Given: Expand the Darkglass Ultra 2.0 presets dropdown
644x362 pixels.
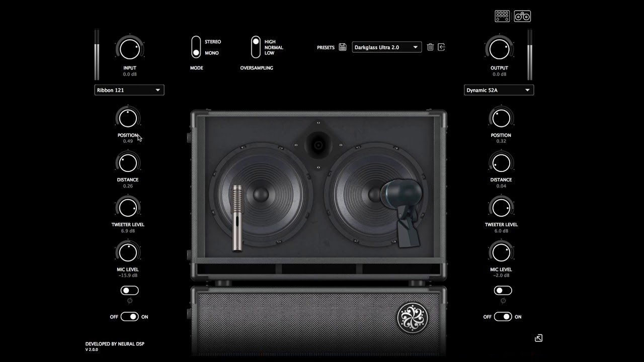Looking at the screenshot, I should (x=386, y=47).
